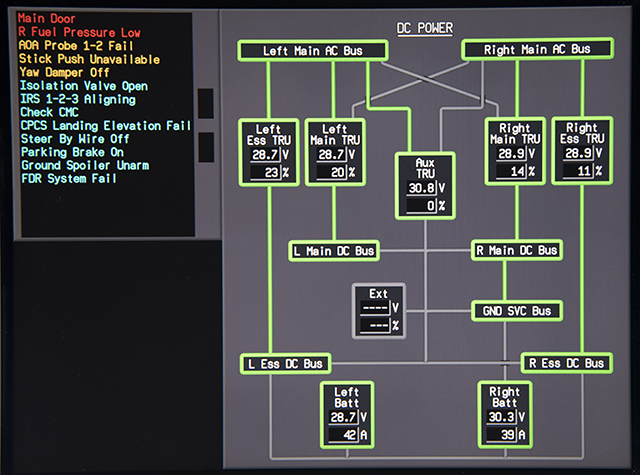This screenshot has height=475, width=640.
Task: Click Aux TRU 0% load reading
Action: (422, 206)
